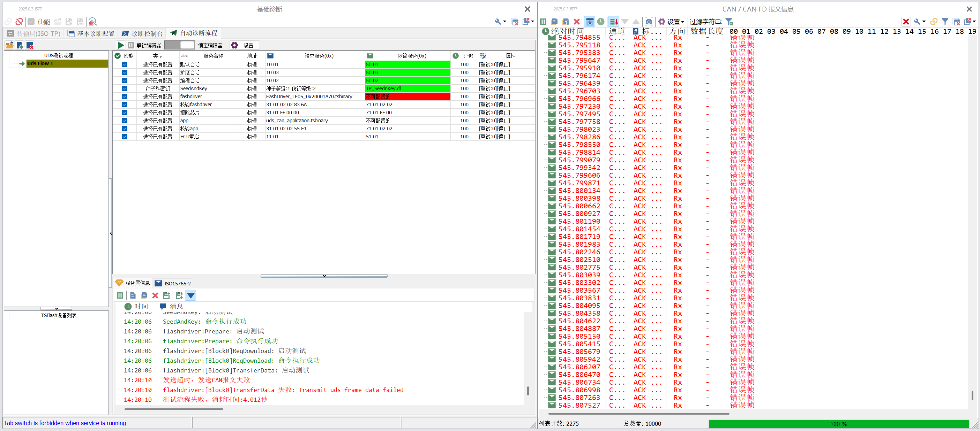The height and width of the screenshot is (431, 980).
Task: Click the green play button to run the flow
Action: tap(121, 45)
